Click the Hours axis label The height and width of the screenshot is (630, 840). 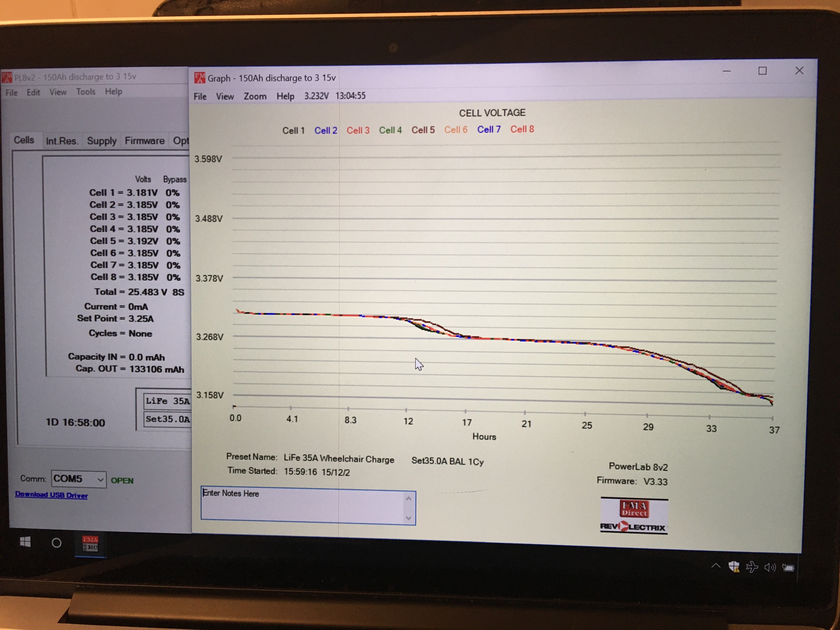click(x=484, y=437)
